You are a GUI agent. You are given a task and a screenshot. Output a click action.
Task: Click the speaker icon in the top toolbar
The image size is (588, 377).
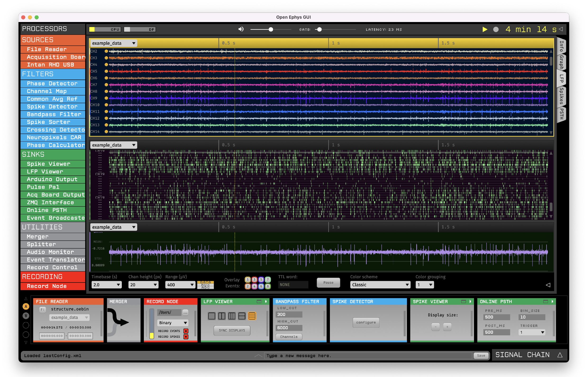coord(241,29)
